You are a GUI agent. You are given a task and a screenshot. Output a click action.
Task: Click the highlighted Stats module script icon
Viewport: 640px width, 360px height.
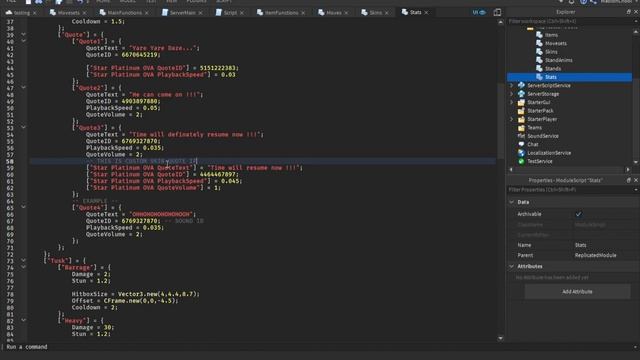(539, 77)
